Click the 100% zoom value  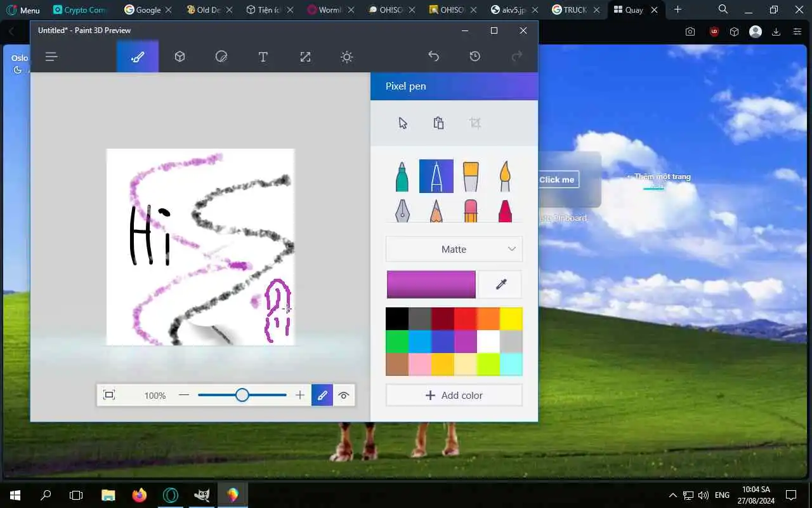click(x=155, y=396)
